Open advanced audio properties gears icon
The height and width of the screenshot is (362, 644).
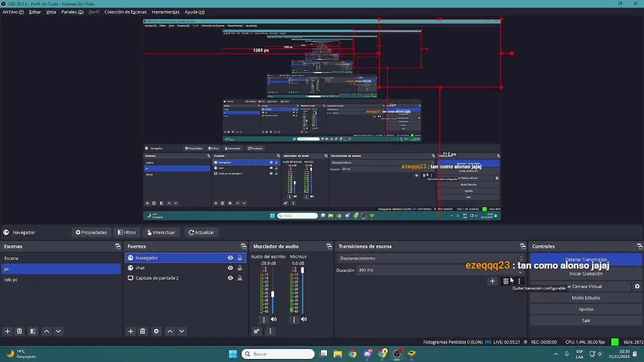point(257,331)
